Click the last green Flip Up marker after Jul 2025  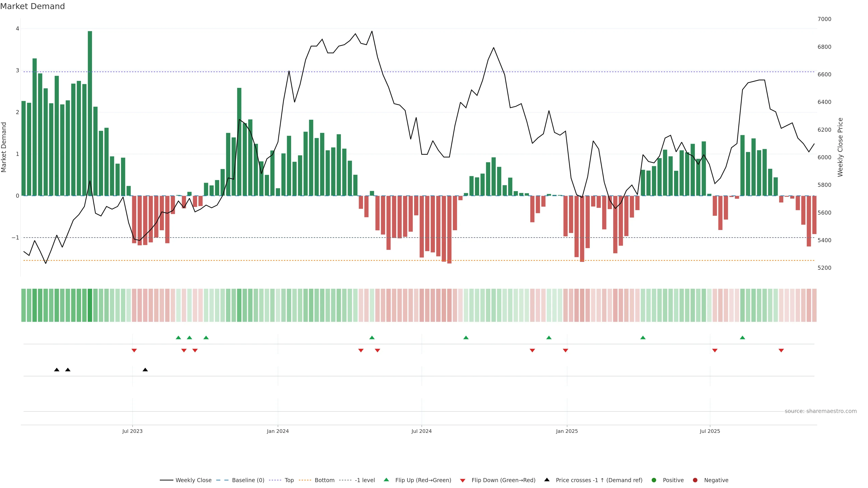pos(742,338)
